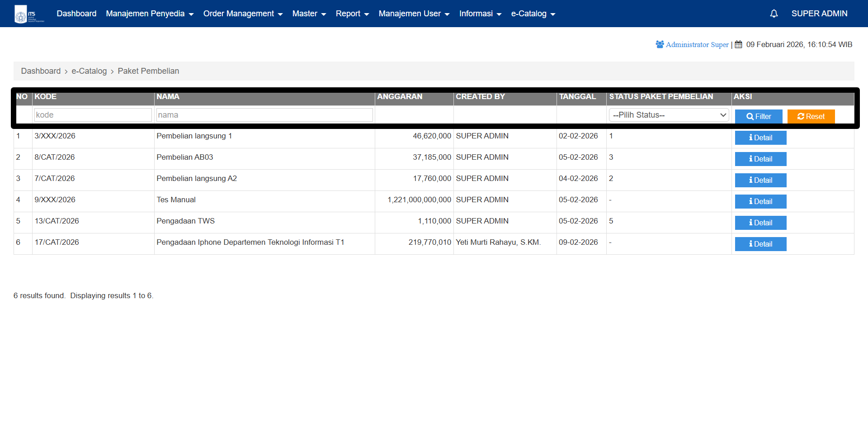Open the notification bell
Screen dimensions: 868x428
coord(774,14)
